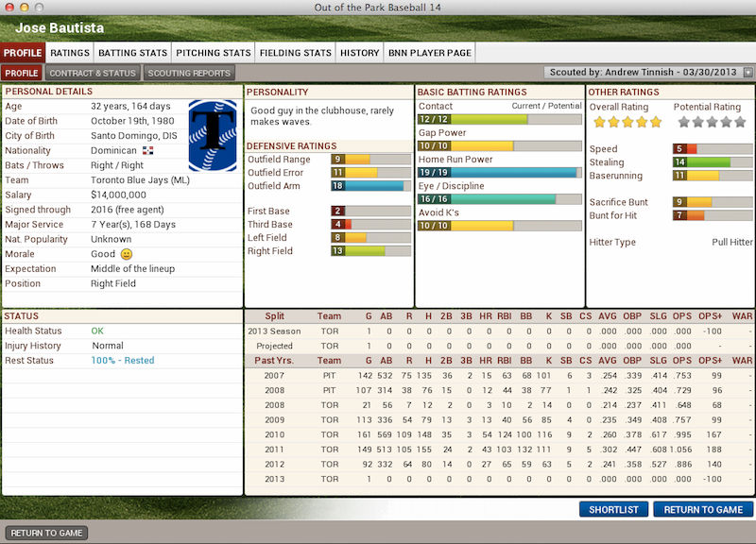Viewport: 756px width, 544px height.
Task: Click the $14,000,000 salary value
Action: click(x=118, y=195)
